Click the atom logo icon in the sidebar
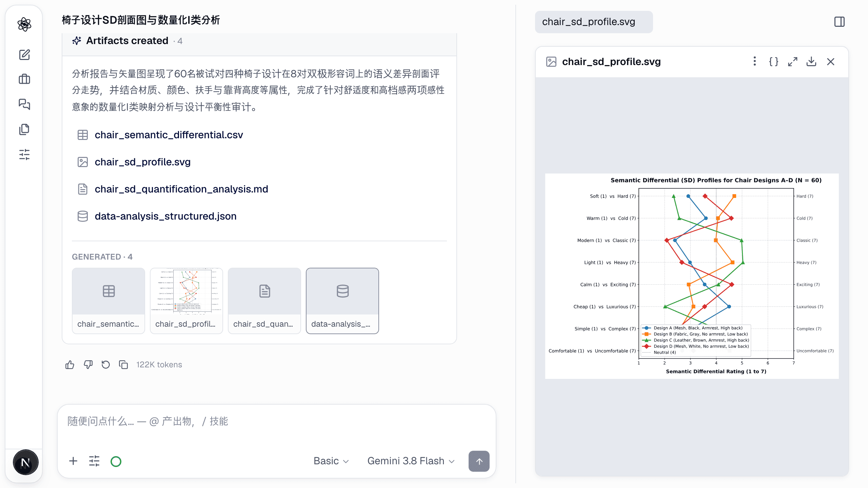Screen dimensions: 868x488 pos(24,24)
